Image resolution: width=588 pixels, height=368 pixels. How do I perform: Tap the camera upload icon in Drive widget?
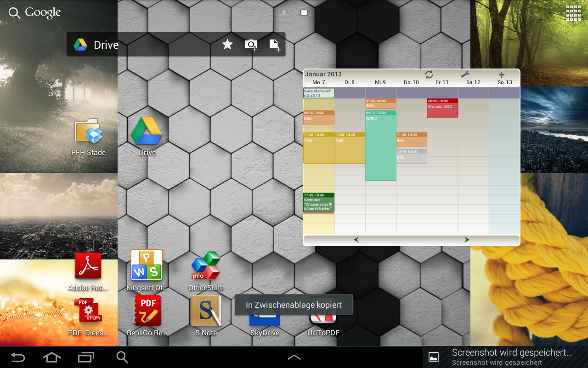click(251, 44)
